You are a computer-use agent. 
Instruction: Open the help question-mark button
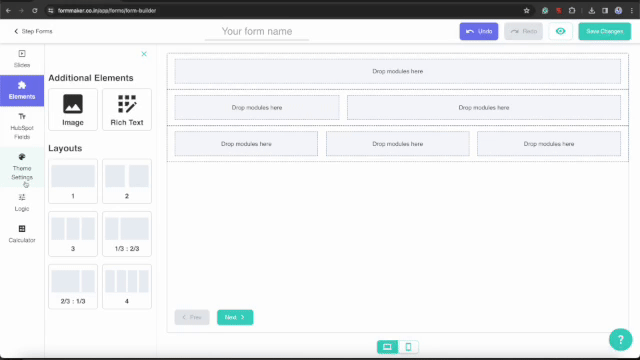coord(620,340)
